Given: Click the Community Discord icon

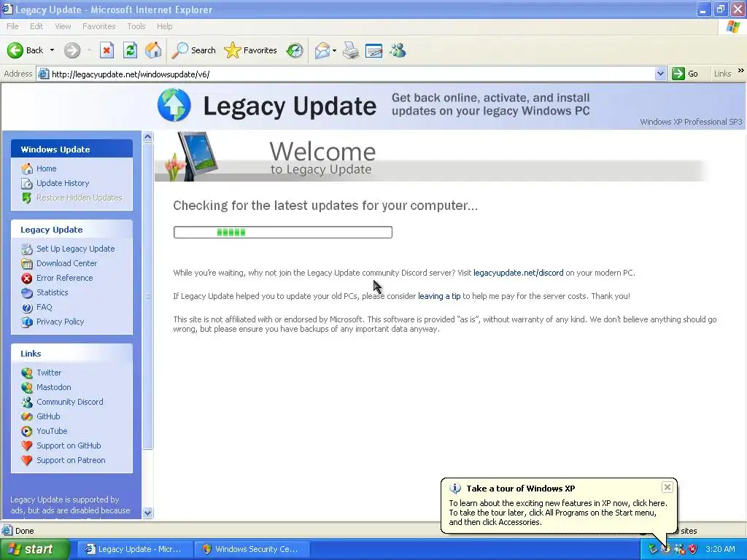Looking at the screenshot, I should click(27, 402).
